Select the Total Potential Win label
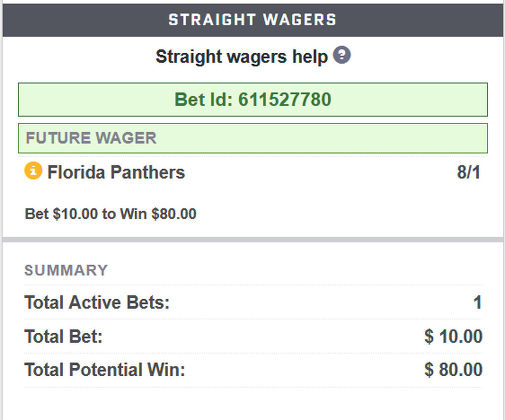The image size is (505, 420). tap(105, 370)
